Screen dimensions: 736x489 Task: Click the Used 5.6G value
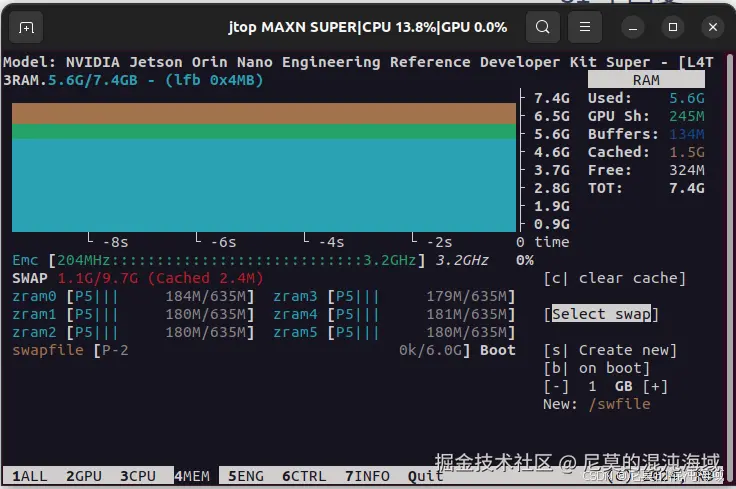click(687, 98)
